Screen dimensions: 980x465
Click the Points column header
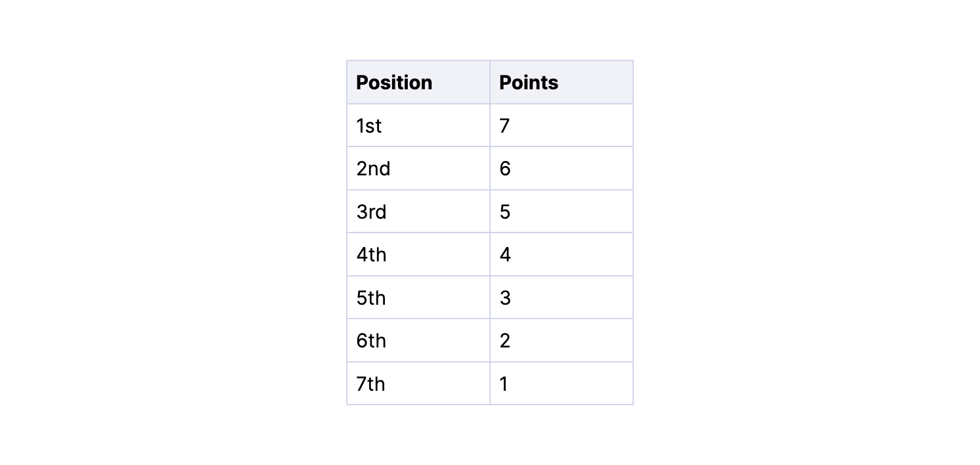[562, 82]
